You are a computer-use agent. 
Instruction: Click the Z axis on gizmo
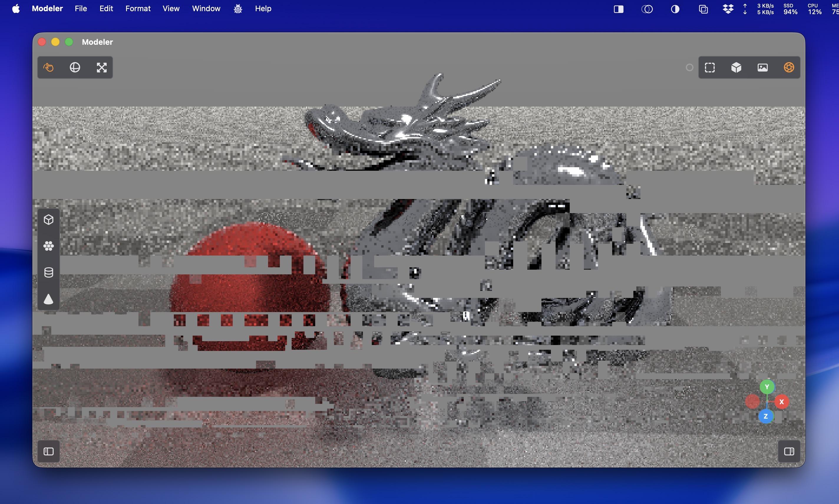point(766,416)
